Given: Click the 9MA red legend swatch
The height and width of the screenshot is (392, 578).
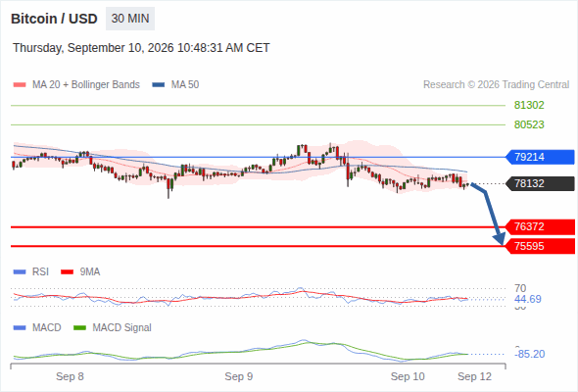Looking at the screenshot, I should tap(67, 272).
